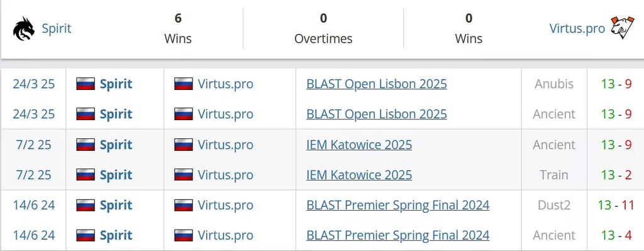The image size is (644, 251).
Task: Open the Spirit team link in the header
Action: [56, 28]
